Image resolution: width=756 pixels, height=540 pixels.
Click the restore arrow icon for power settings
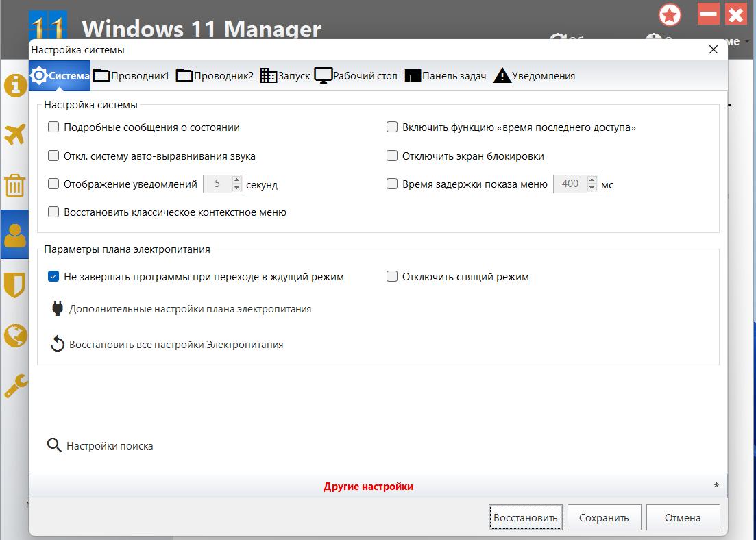[x=58, y=344]
